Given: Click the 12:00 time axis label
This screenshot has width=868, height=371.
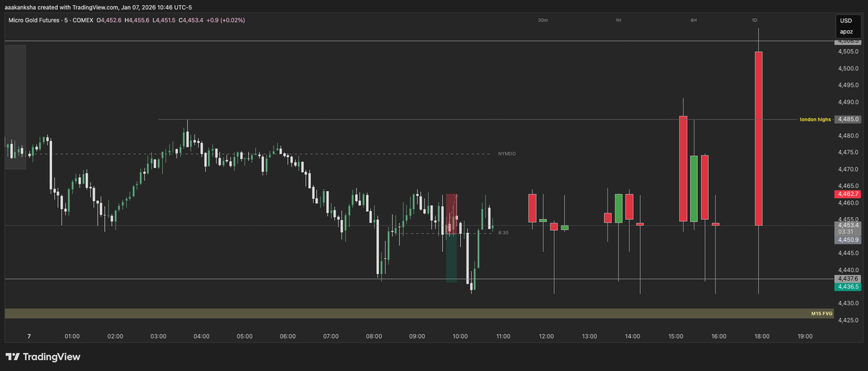Looking at the screenshot, I should point(546,336).
